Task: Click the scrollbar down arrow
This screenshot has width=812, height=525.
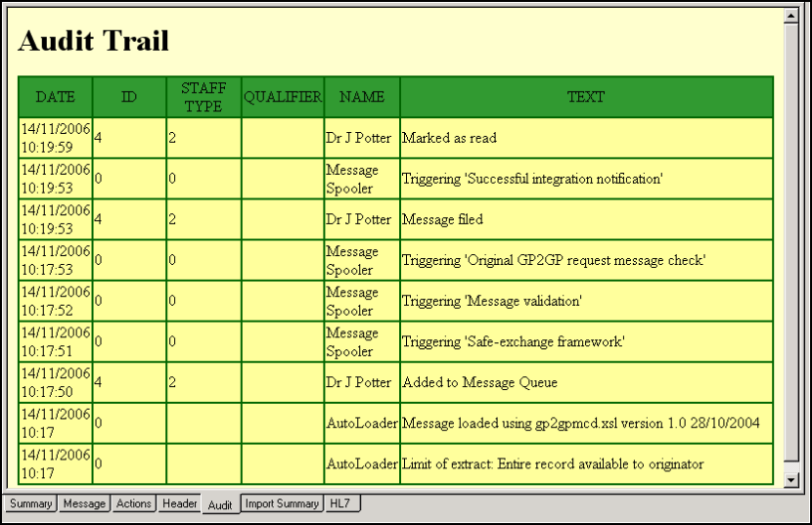Action: 792,478
